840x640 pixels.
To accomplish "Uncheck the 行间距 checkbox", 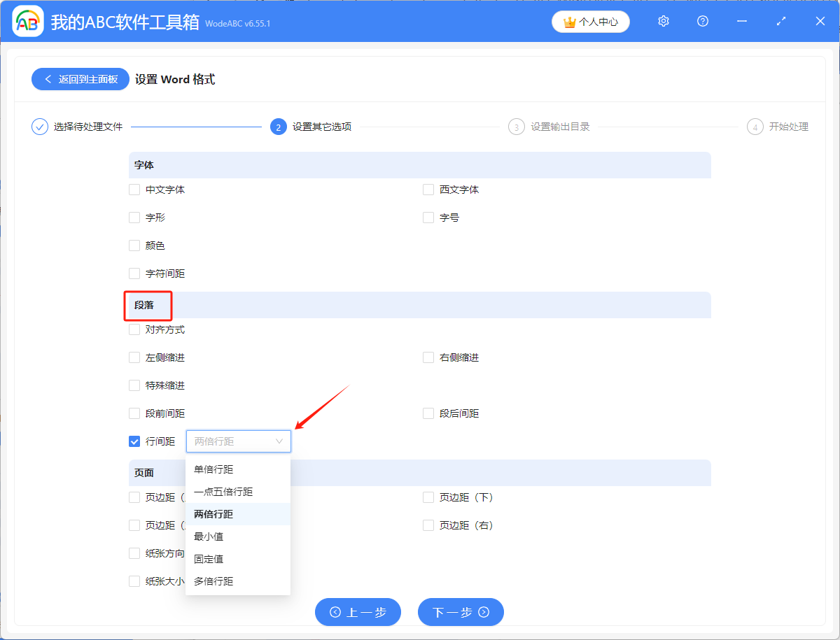I will (x=134, y=441).
